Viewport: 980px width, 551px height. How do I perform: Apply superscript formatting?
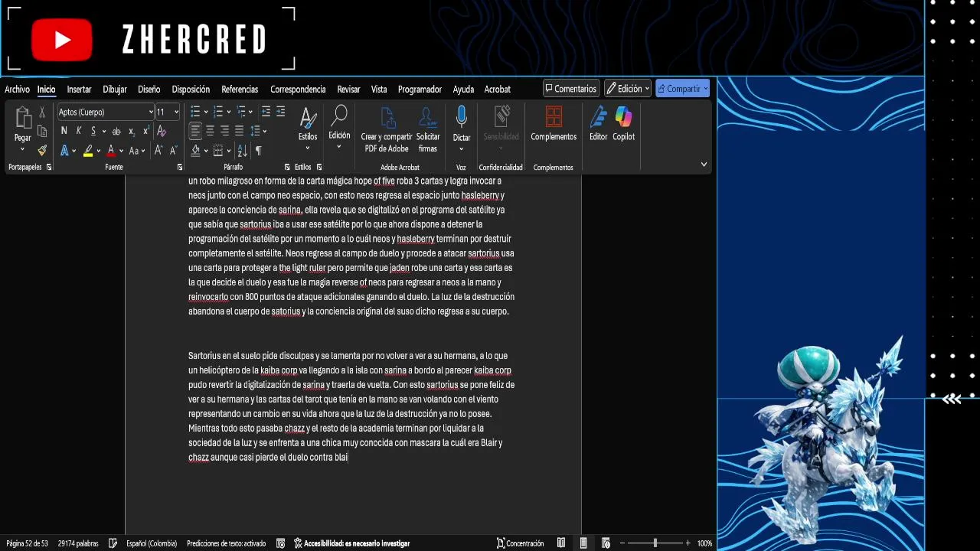tap(145, 131)
